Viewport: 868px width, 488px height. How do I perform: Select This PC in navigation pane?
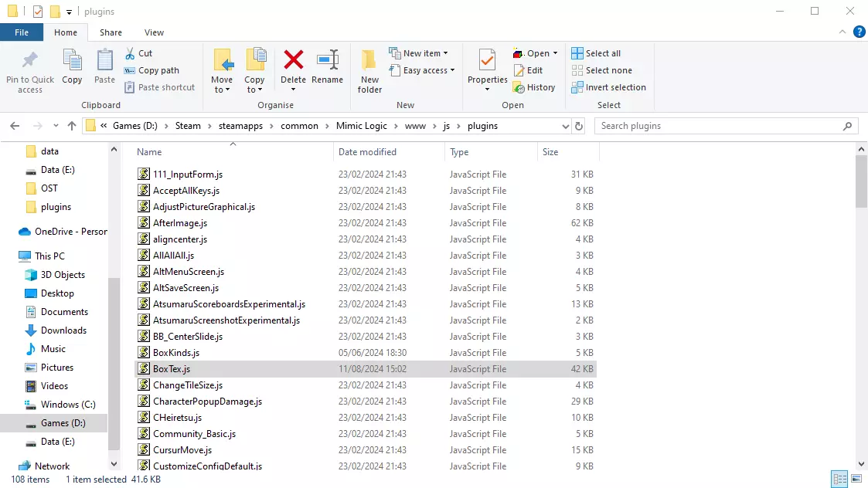point(42,256)
